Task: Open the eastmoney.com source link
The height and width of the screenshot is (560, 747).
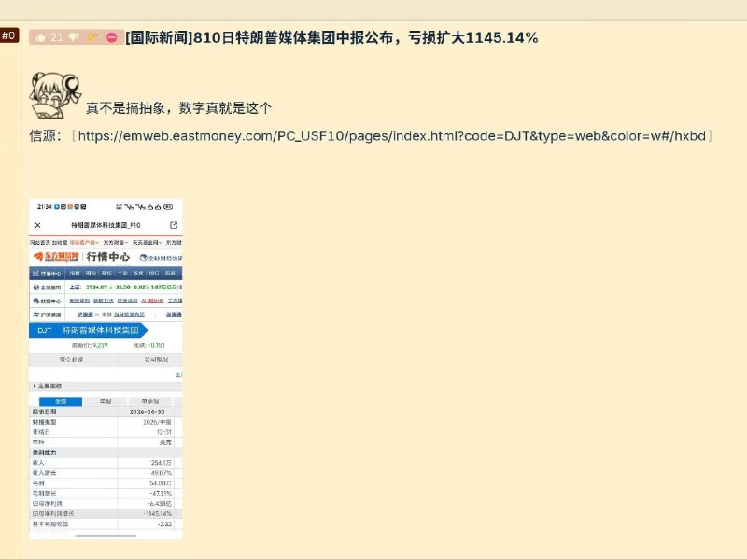Action: [x=391, y=136]
